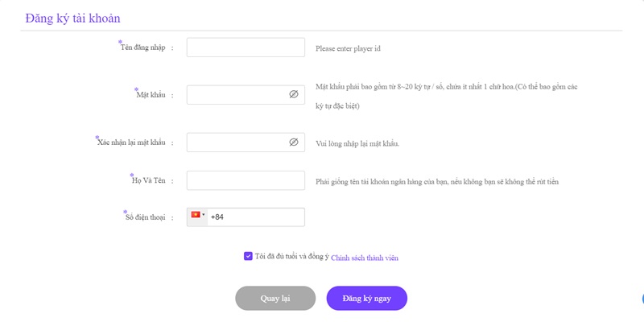Open the Chính sách thành viên link
Screen dimensions: 644x322
(x=365, y=258)
